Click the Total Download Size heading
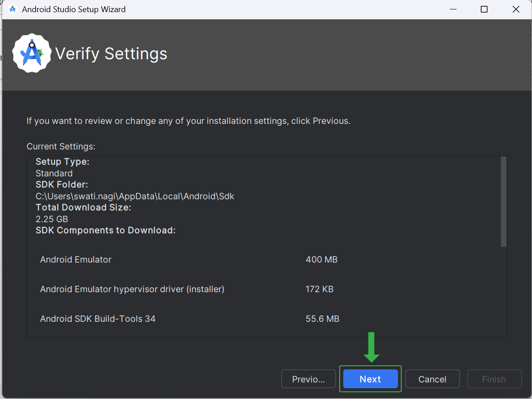Image resolution: width=532 pixels, height=399 pixels. [x=84, y=207]
